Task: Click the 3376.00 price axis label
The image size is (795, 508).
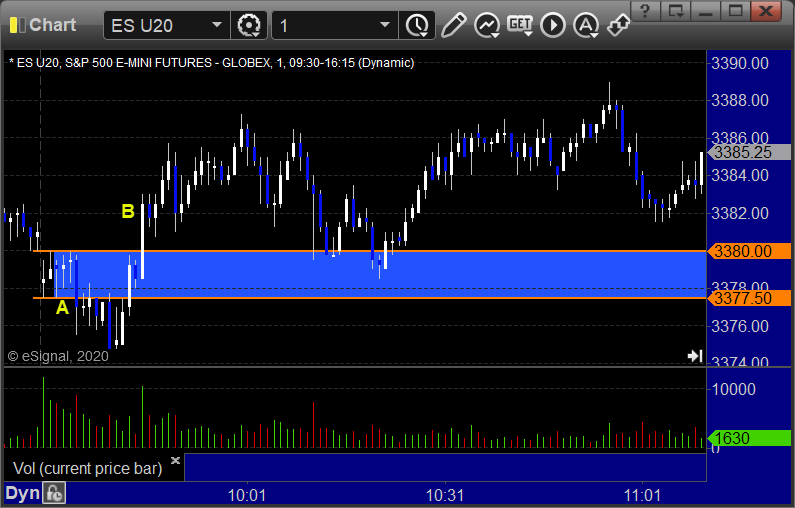Action: 740,325
